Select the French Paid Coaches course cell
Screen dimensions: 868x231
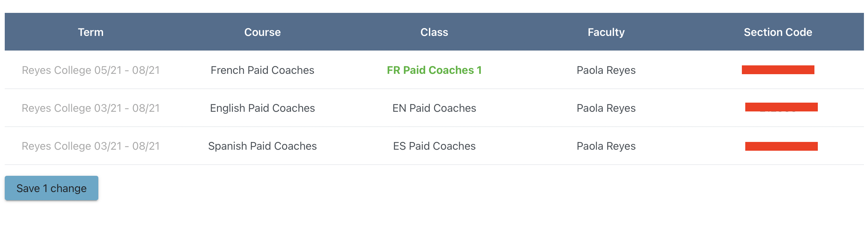(262, 70)
